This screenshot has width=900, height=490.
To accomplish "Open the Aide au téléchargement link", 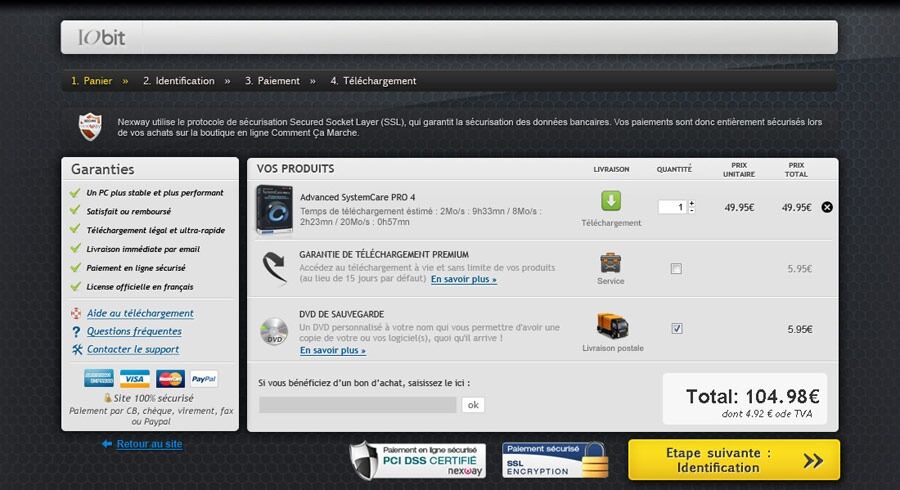I will click(x=140, y=313).
